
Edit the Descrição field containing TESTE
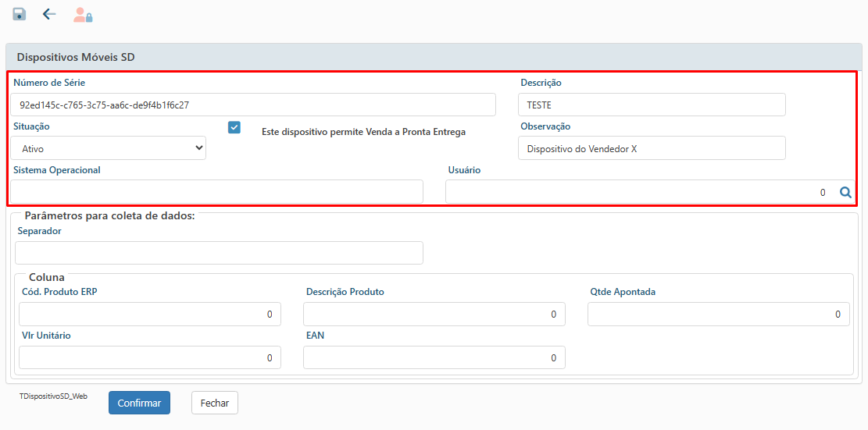(x=652, y=105)
